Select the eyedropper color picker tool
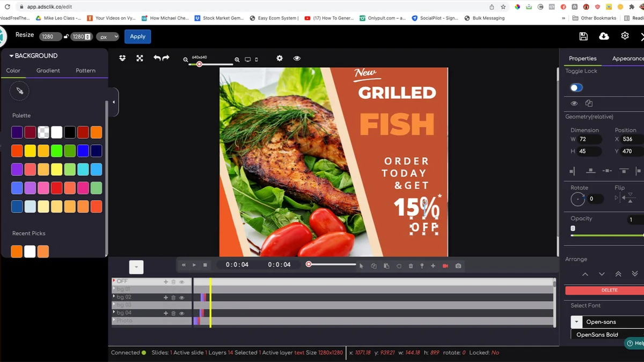The width and height of the screenshot is (644, 362). point(19,91)
